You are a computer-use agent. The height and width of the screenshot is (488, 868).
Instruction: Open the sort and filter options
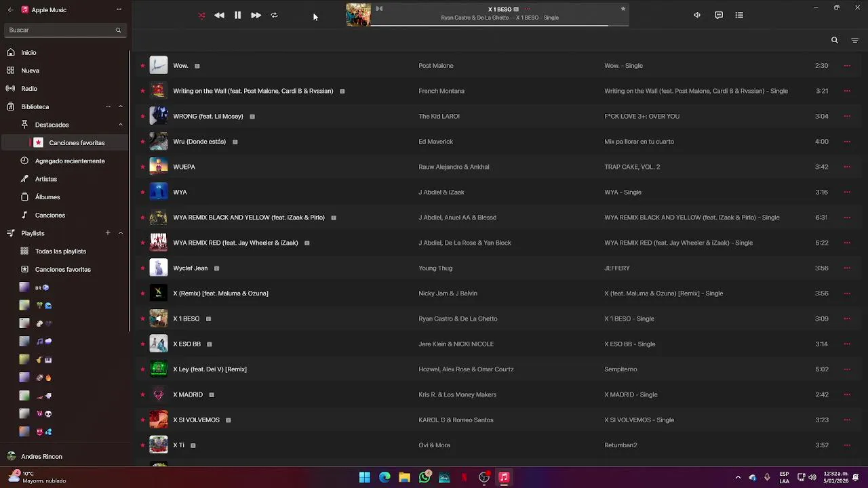(854, 40)
